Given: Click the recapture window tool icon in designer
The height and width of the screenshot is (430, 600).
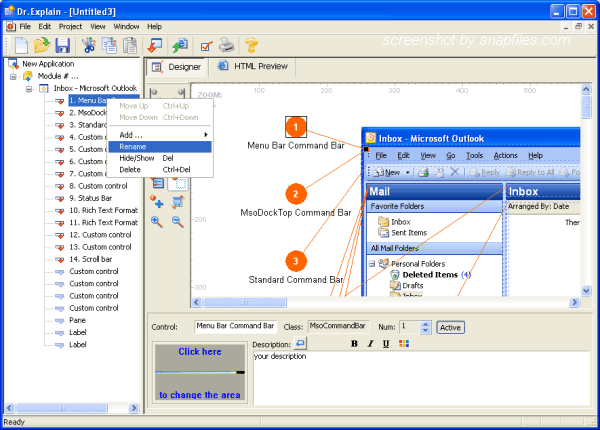Looking at the screenshot, I should pos(178,201).
